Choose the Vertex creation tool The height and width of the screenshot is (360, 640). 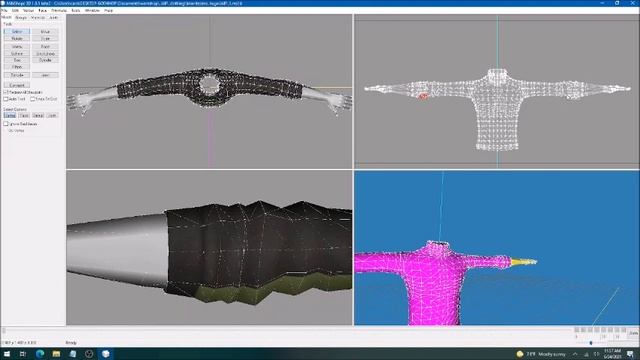(x=17, y=47)
